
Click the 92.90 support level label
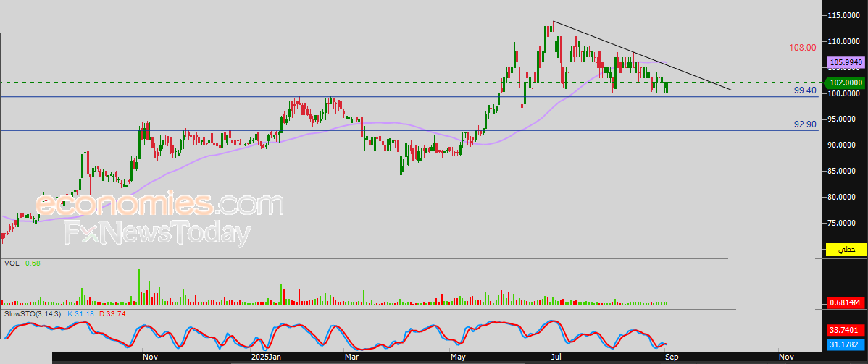pyautogui.click(x=805, y=124)
